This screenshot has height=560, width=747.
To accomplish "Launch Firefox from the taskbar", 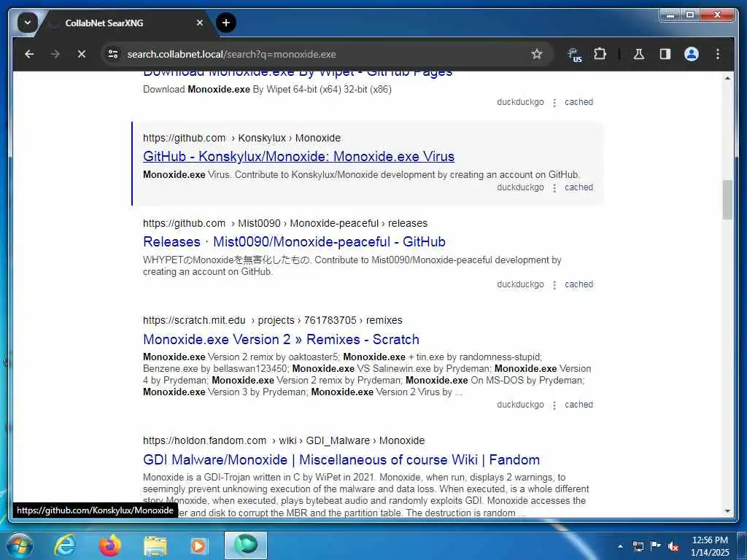I will click(110, 545).
